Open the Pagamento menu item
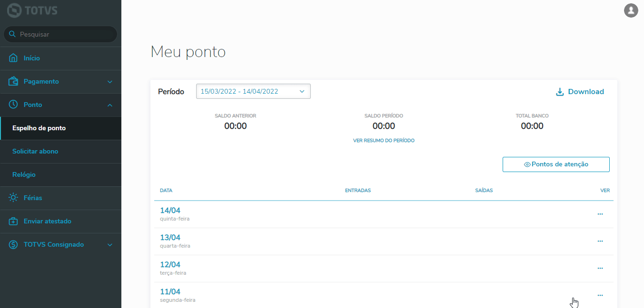The width and height of the screenshot is (644, 308). coord(60,81)
